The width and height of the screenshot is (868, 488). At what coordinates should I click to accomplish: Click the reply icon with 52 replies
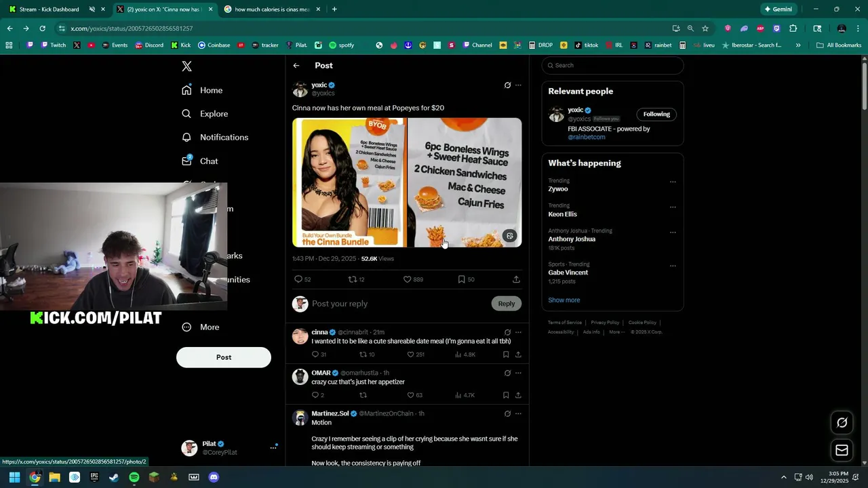click(x=302, y=279)
